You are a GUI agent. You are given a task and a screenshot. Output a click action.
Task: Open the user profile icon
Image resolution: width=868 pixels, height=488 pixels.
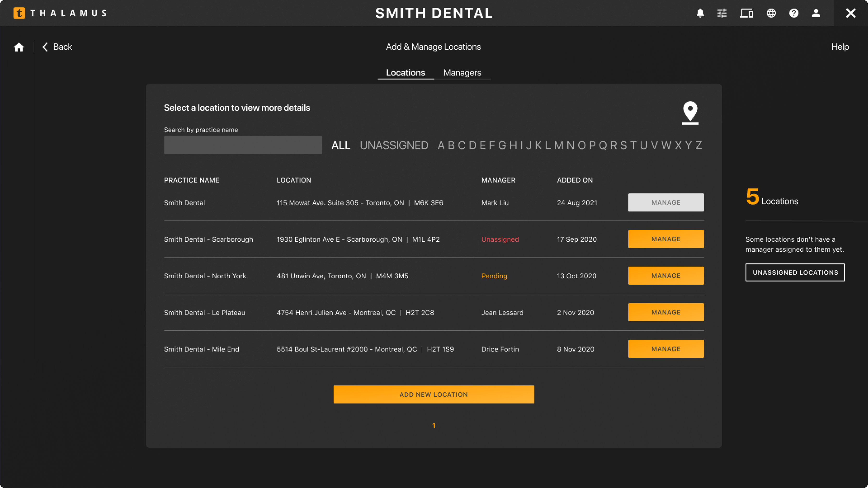pos(816,13)
